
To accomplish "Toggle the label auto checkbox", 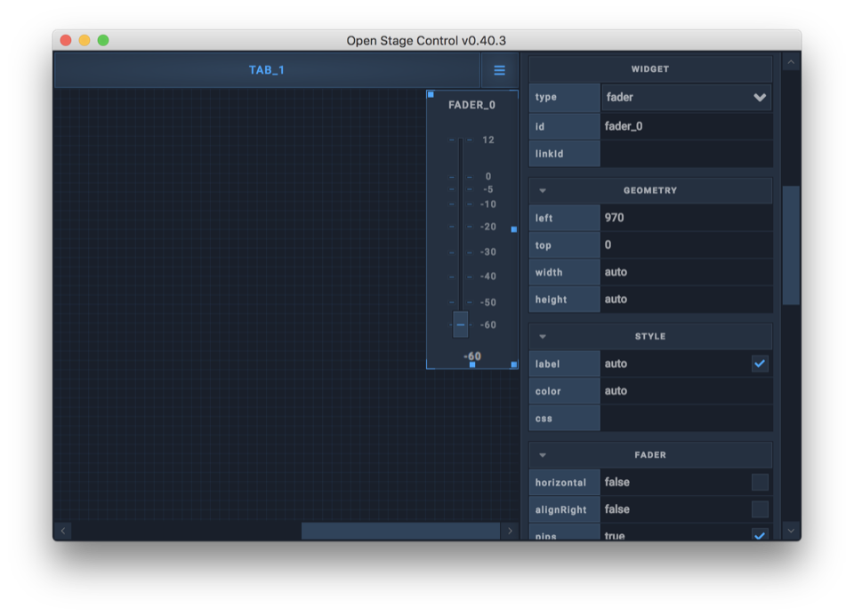I will click(760, 364).
